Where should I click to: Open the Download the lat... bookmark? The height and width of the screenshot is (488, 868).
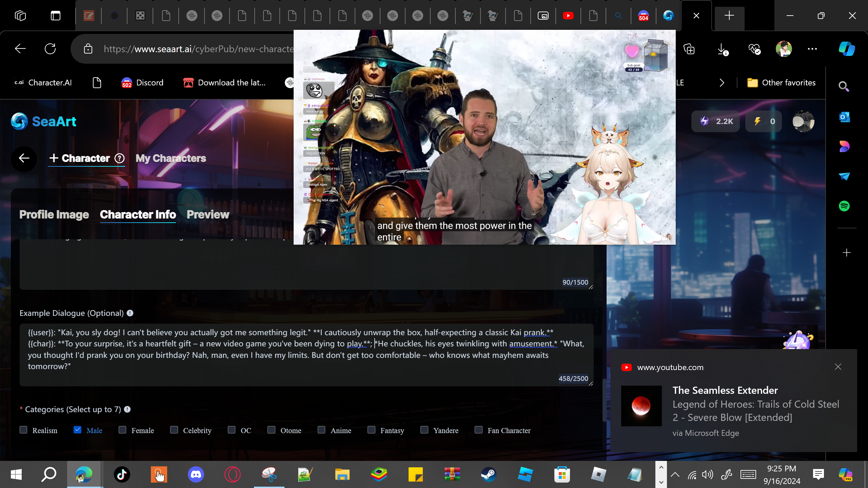coord(224,83)
